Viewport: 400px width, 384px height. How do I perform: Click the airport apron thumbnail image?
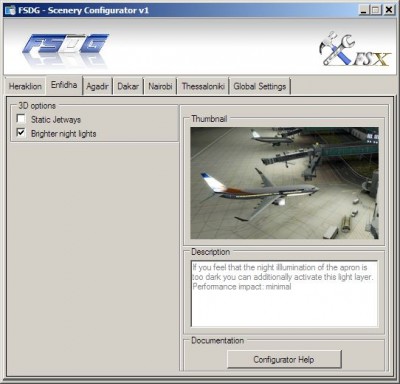[284, 183]
